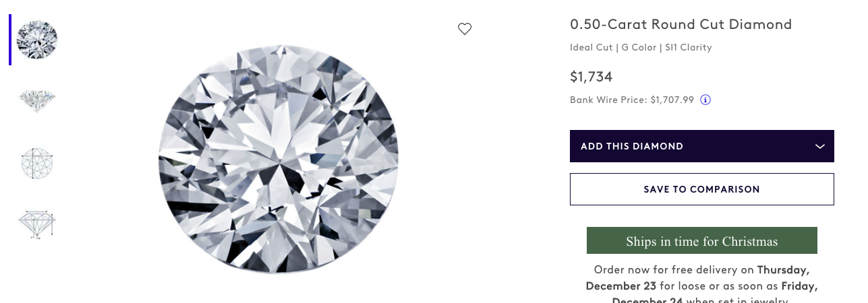Click the bank wire price info icon

click(x=705, y=100)
